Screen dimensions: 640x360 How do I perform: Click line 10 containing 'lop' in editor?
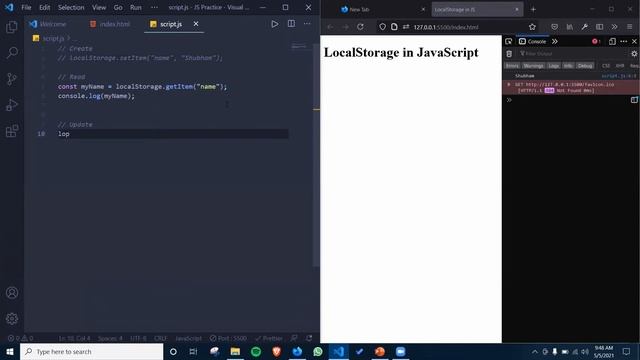(x=173, y=134)
